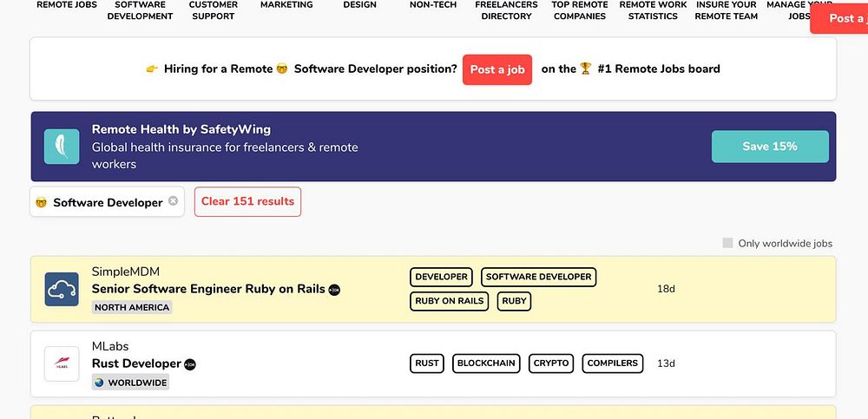Click the Save 15% button

[770, 147]
